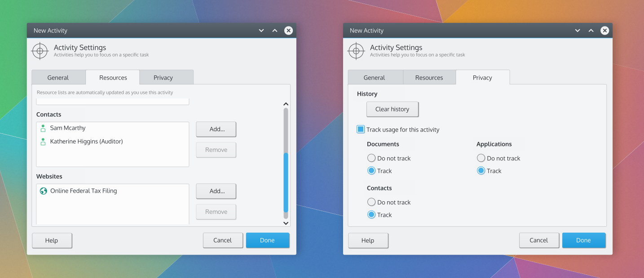
Task: Click the target icon in the Privacy dialog header
Action: [x=356, y=51]
